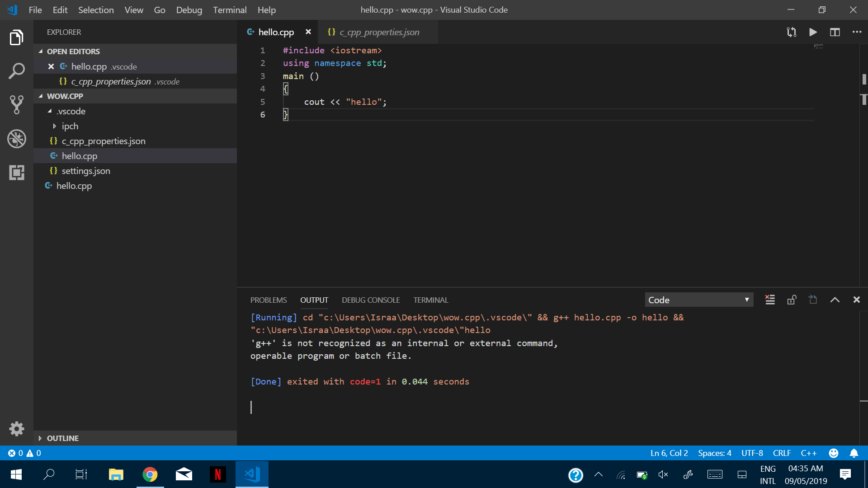Close the hello.cpp editor tab
Image resolution: width=868 pixels, height=488 pixels.
click(308, 32)
